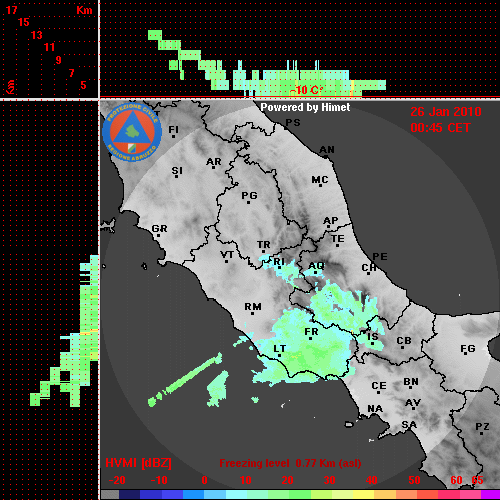Click the HVMI [dBZ] label
Image resolution: width=500 pixels, height=500 pixels.
click(x=138, y=463)
